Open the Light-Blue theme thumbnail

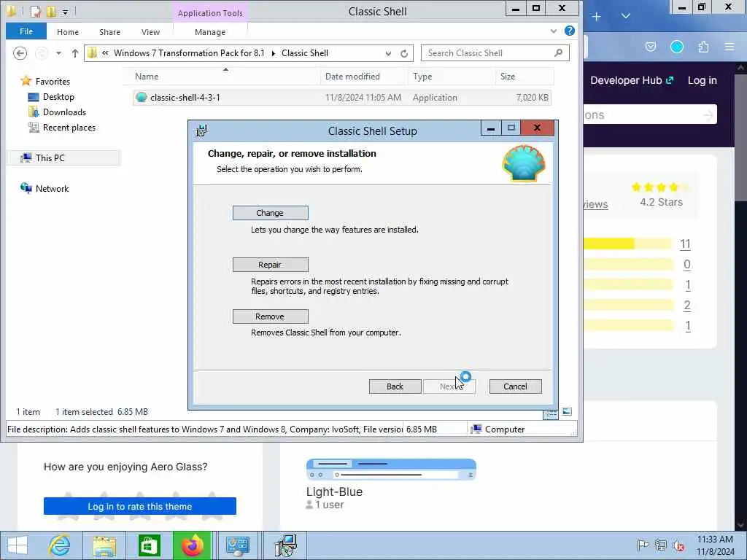tap(391, 469)
